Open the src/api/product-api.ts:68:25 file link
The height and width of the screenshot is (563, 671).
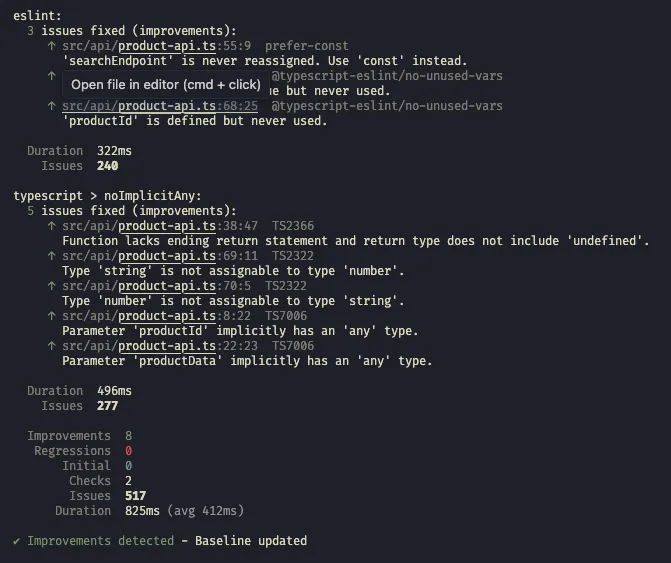[160, 106]
